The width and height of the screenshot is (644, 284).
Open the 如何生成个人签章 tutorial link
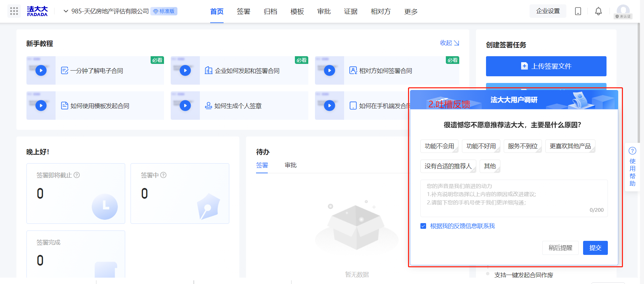pos(238,106)
